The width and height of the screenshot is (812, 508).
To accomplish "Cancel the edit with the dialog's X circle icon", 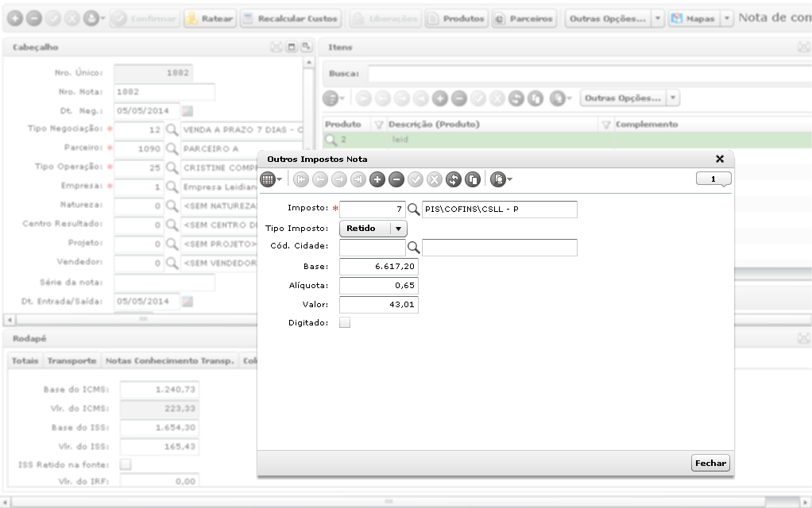I will (434, 179).
